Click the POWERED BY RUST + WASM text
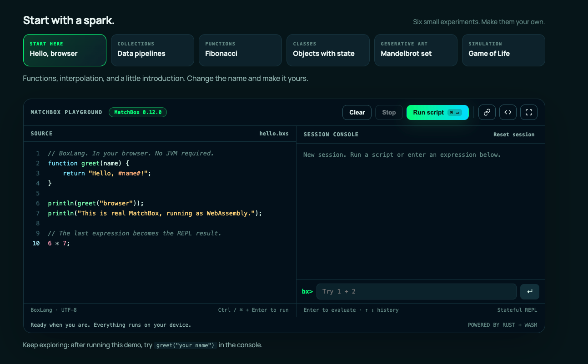Image resolution: width=588 pixels, height=364 pixels. coord(503,325)
